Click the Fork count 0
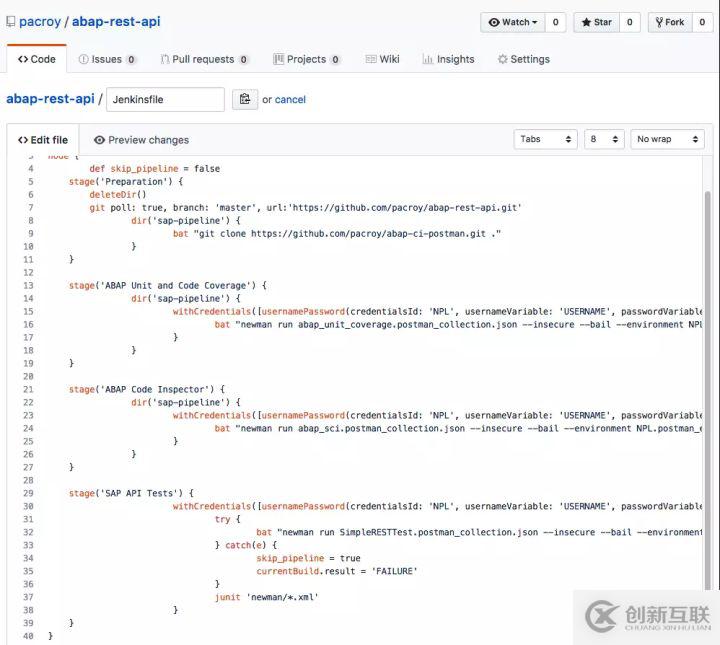720x645 pixels. click(x=702, y=22)
